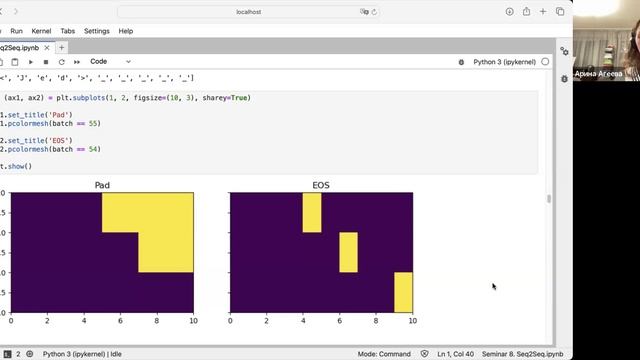Paste cell with the clipboard icon

tap(15, 62)
